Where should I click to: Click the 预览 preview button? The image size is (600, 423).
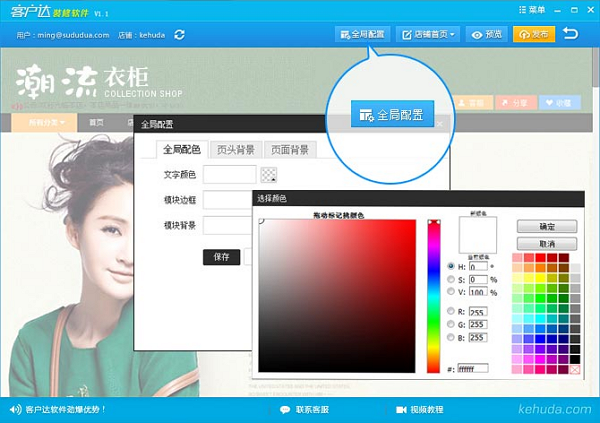tap(487, 34)
